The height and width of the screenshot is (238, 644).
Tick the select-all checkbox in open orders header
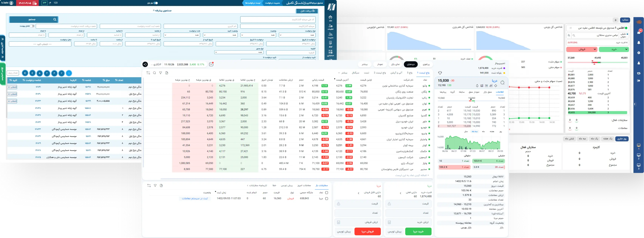tap(326, 192)
